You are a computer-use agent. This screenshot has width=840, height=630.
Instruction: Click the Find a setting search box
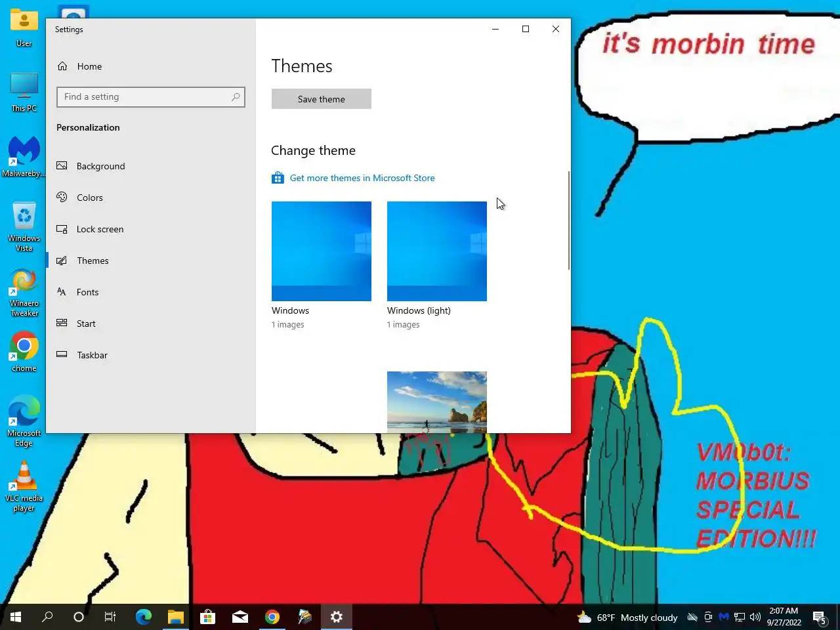(150, 97)
